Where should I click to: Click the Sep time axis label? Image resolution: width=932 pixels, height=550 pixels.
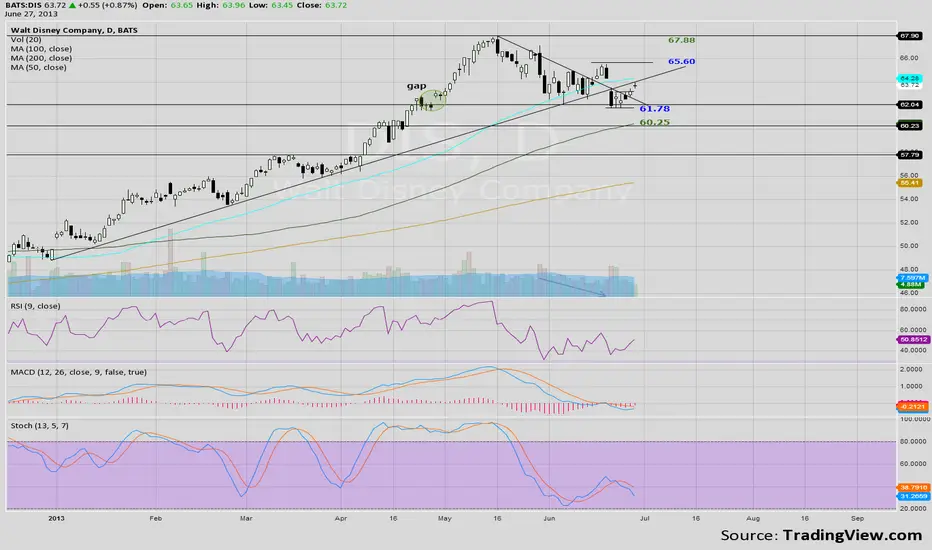tap(857, 518)
